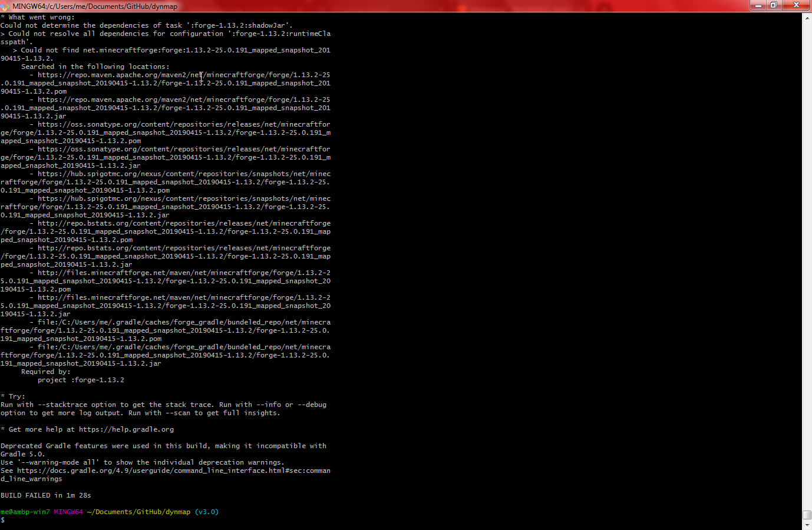Click the scrollbar up arrow
812x530 pixels.
(x=807, y=18)
